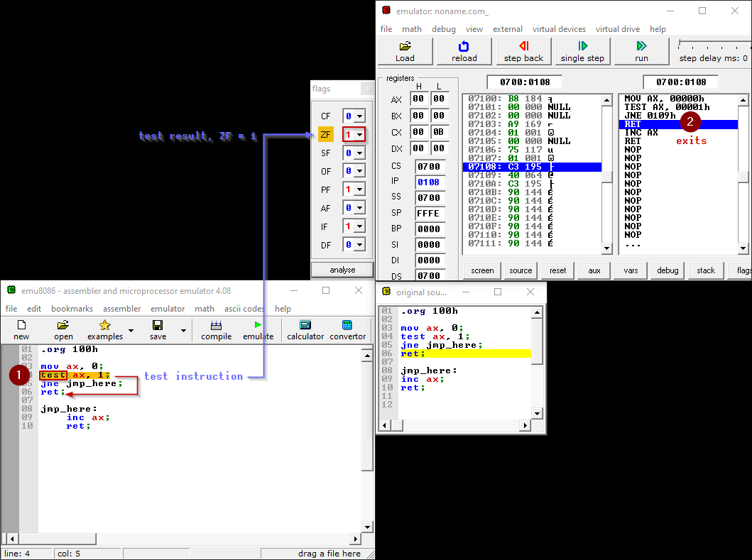752x560 pixels.
Task: Open the AF flag value dropdown
Action: click(x=360, y=208)
